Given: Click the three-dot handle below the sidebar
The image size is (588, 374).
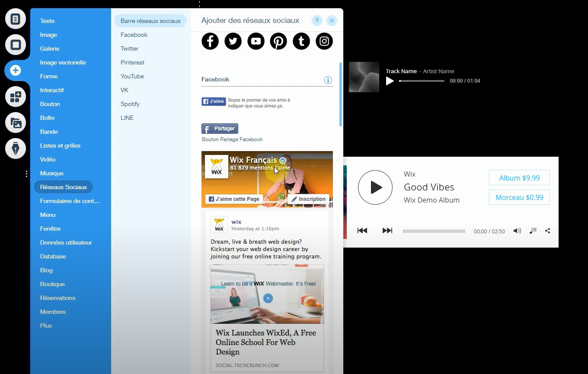Looking at the screenshot, I should [x=26, y=174].
